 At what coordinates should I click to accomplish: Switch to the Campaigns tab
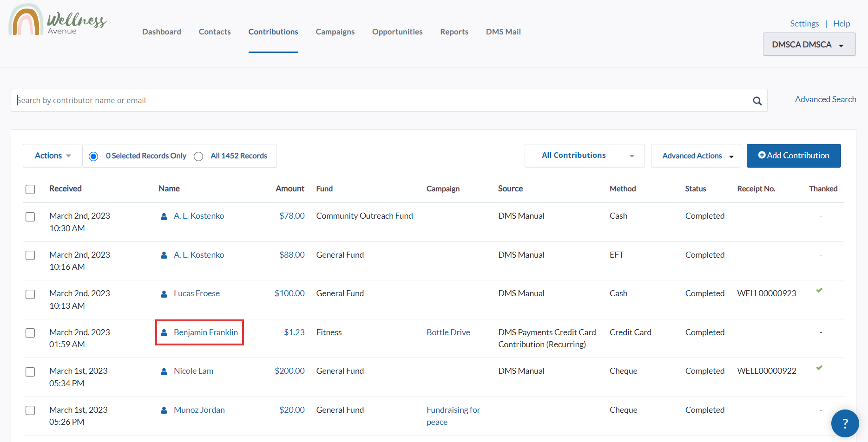point(335,32)
